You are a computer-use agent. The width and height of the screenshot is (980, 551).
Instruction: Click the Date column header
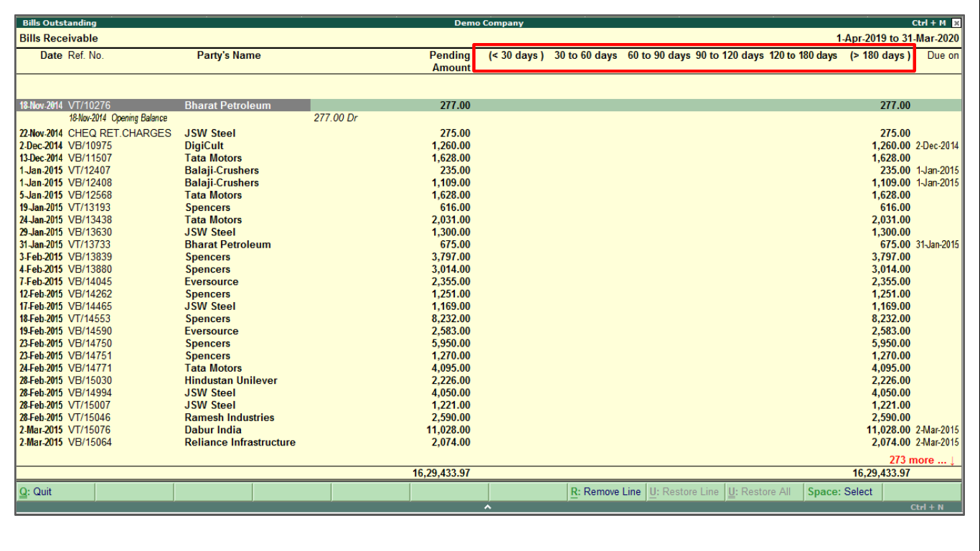tap(51, 55)
